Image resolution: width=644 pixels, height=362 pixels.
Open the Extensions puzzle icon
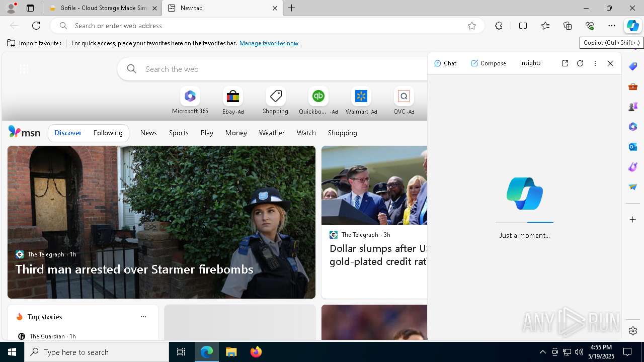(499, 26)
